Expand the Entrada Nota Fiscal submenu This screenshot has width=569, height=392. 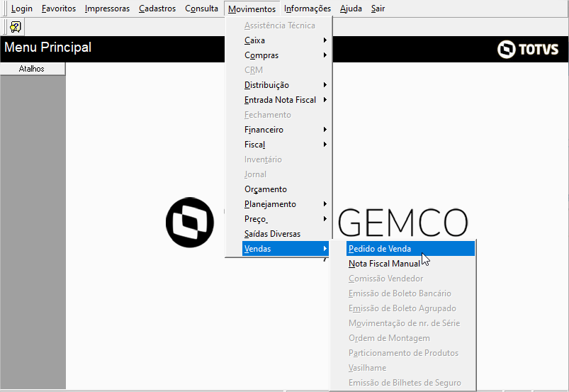tap(286, 100)
